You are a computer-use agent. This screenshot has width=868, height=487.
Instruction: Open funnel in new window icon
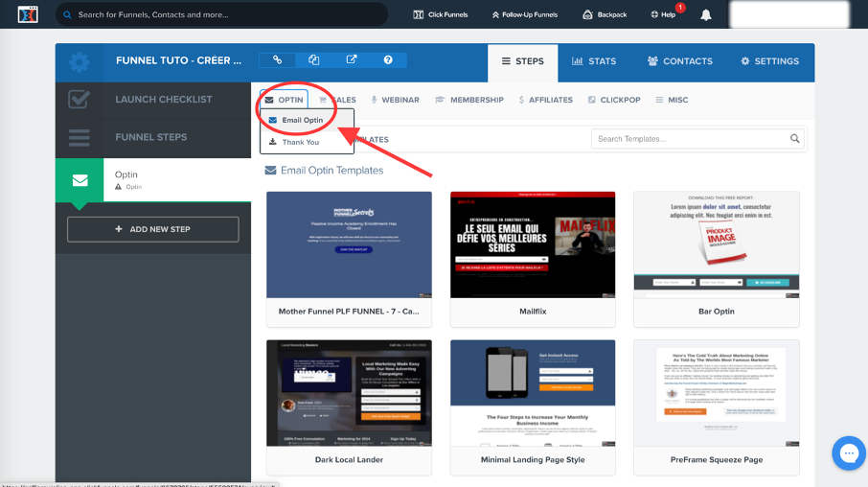coord(351,59)
